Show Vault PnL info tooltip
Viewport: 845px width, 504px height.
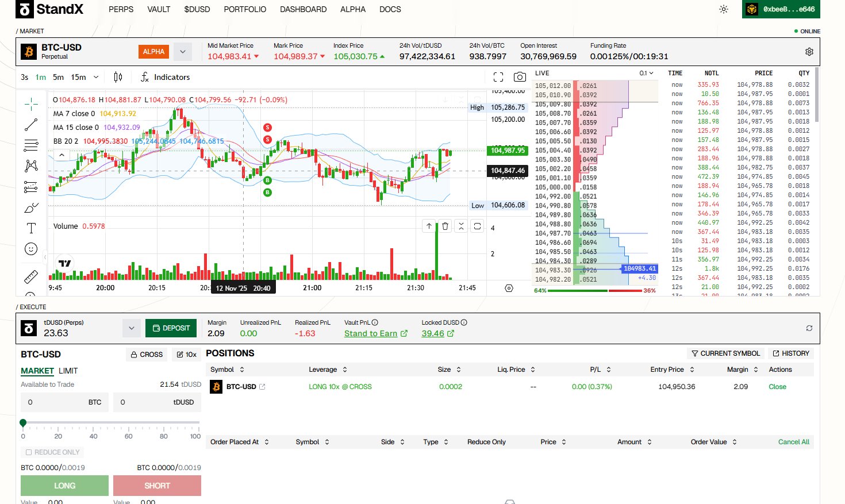click(x=375, y=322)
